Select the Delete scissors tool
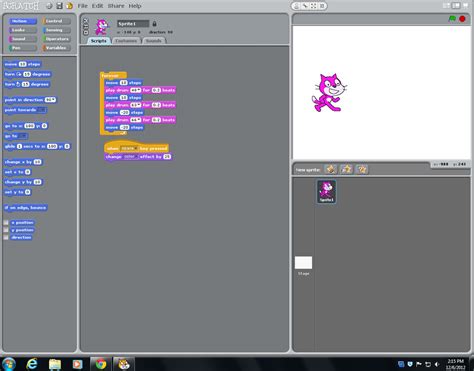The width and height of the screenshot is (474, 371). tap(305, 6)
